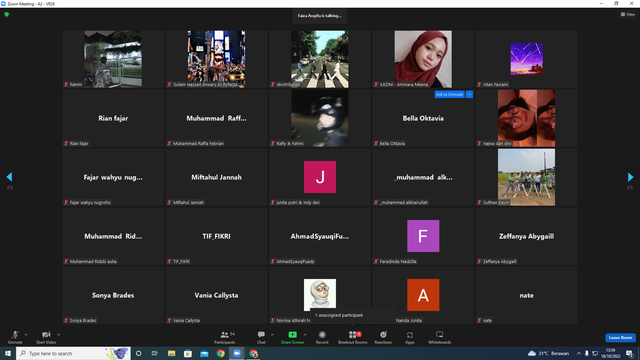640x360 pixels.
Task: Open Task View on taskbar
Action: [155, 353]
